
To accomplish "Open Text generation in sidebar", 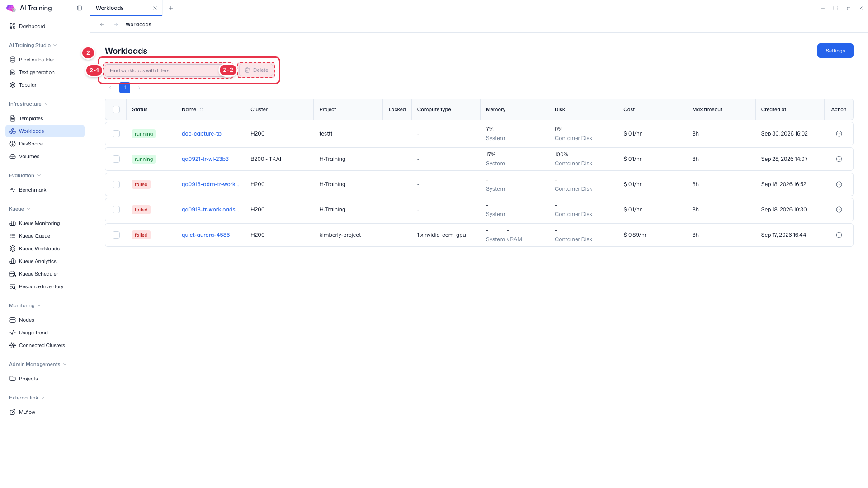I will [45, 72].
